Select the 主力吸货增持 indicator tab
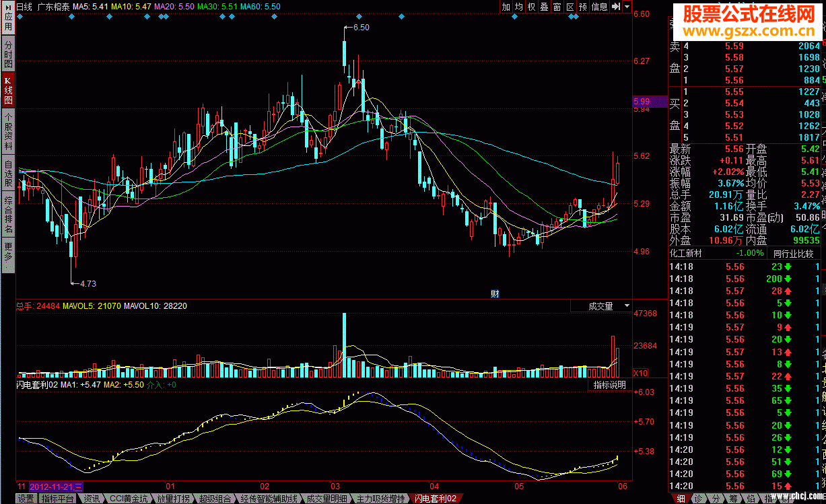The image size is (826, 504). [x=382, y=499]
